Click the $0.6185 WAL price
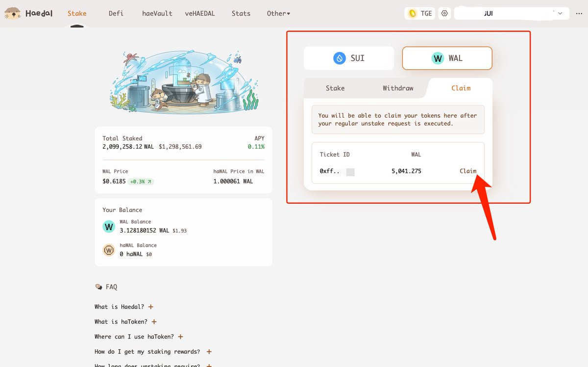588x367 pixels. pyautogui.click(x=114, y=182)
